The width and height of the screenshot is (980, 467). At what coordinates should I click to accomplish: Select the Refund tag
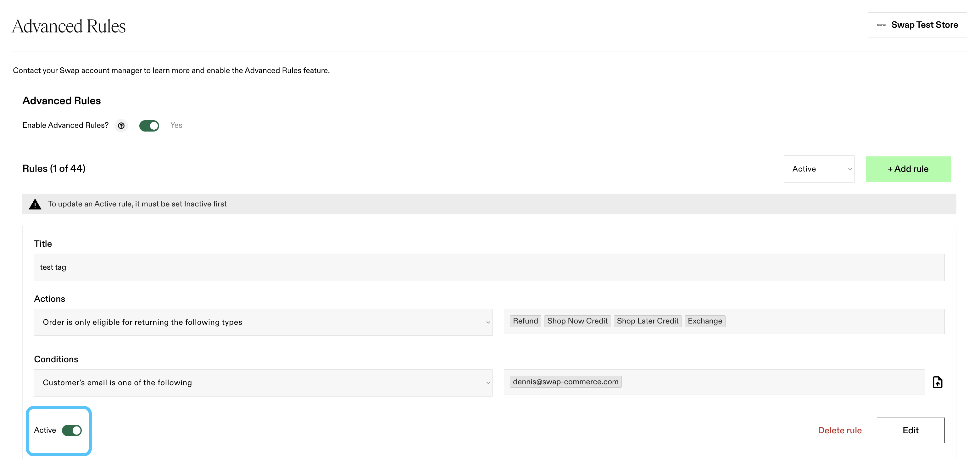coord(525,321)
